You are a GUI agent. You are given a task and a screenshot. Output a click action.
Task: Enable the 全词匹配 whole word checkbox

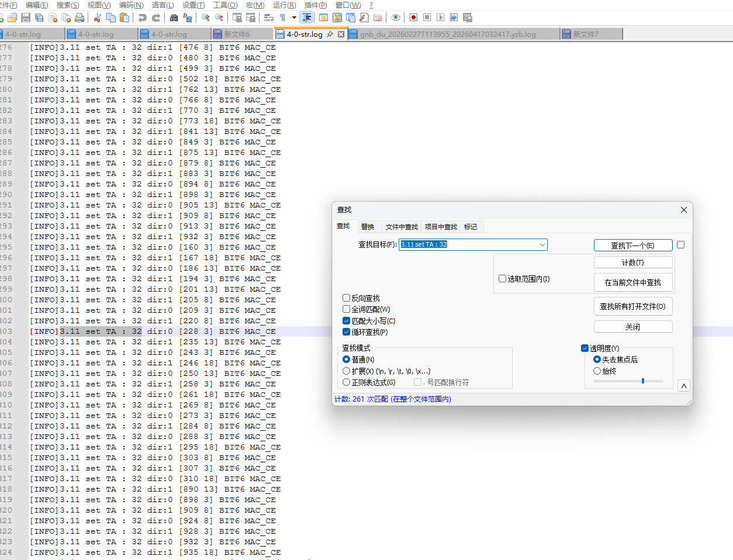coord(347,309)
